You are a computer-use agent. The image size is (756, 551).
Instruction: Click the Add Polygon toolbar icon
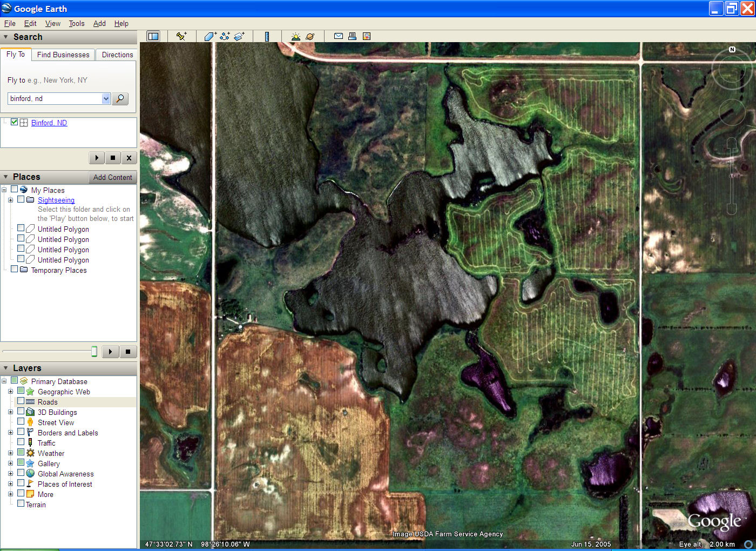pos(210,36)
